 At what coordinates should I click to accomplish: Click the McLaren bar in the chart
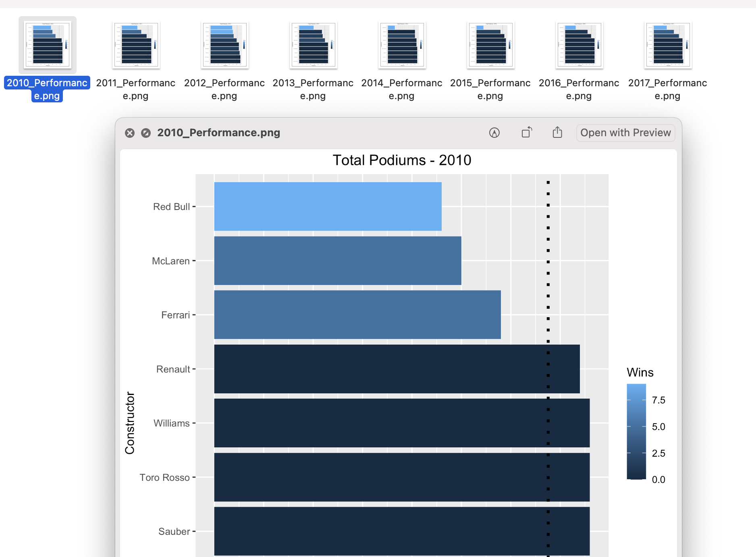pos(338,261)
